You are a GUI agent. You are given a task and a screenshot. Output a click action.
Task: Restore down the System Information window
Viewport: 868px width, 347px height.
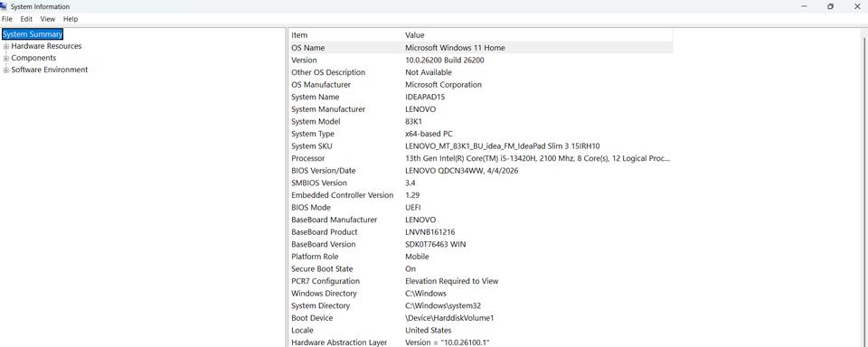830,6
